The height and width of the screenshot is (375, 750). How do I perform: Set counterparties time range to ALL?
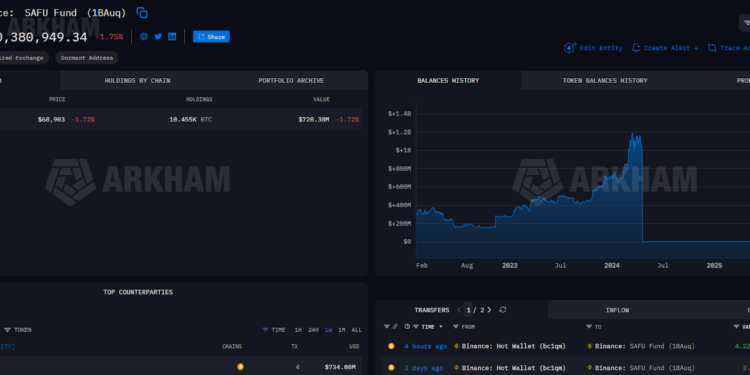click(356, 330)
